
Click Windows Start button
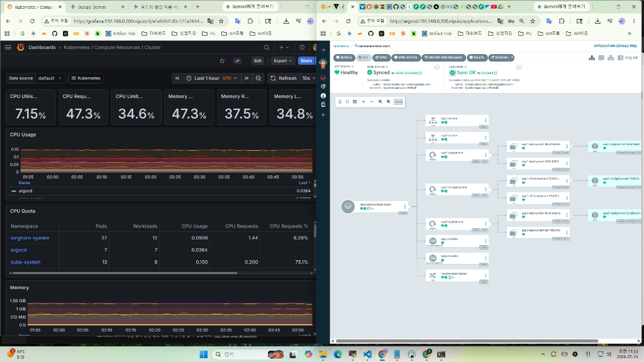[x=203, y=354]
